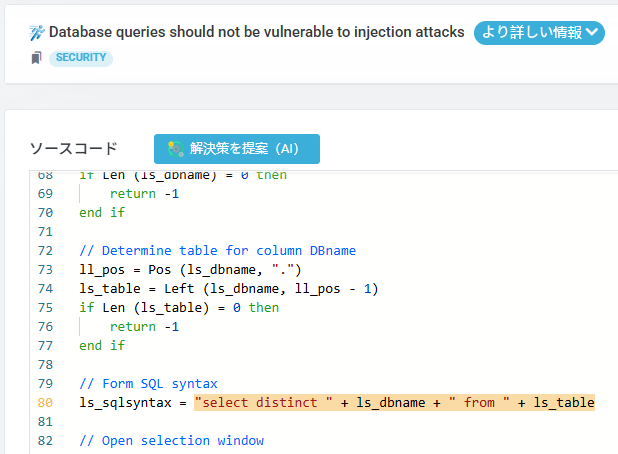Click line number 80 in the gutter
This screenshot has width=618, height=454.
(47, 402)
